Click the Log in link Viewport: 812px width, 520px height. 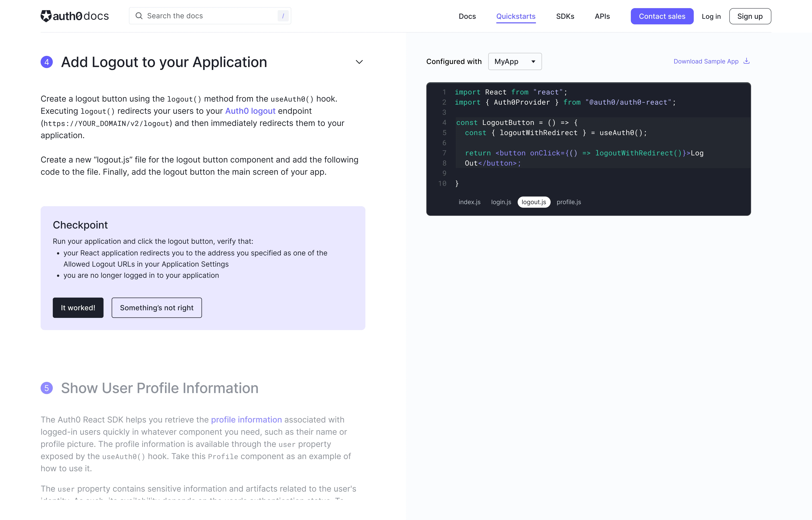pos(711,16)
